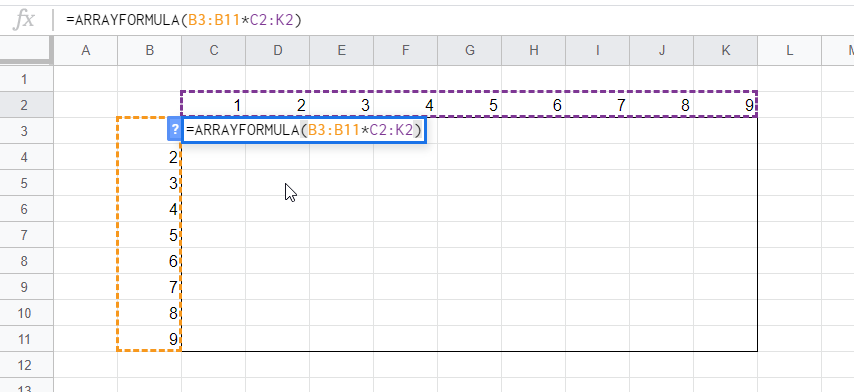The height and width of the screenshot is (392, 854).
Task: Click cell H2 containing 6
Action: tap(534, 105)
